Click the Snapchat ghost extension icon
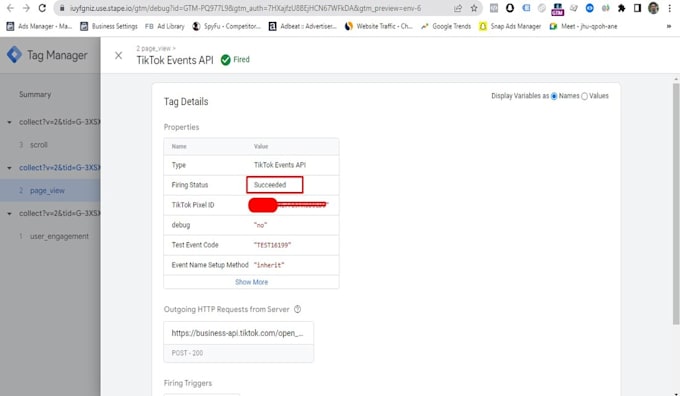The height and width of the screenshot is (396, 680). (510, 8)
